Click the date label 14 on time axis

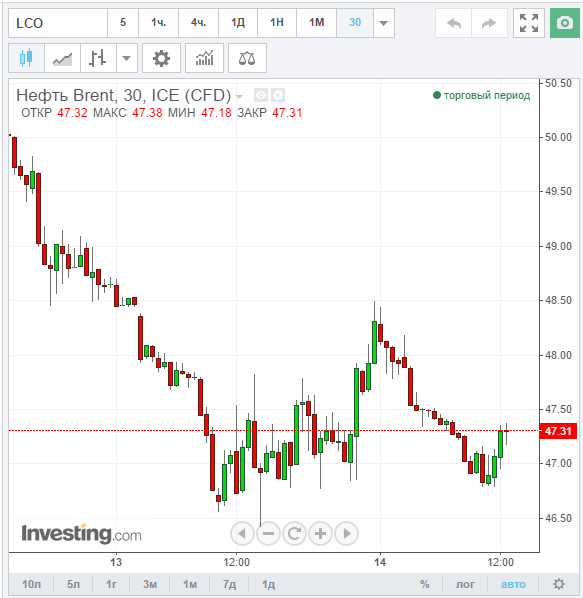click(x=380, y=562)
